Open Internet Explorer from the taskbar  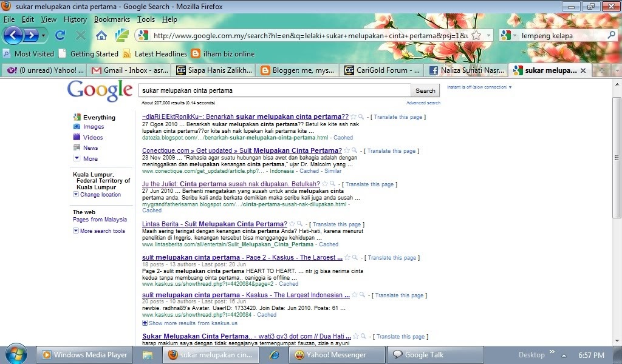click(274, 355)
